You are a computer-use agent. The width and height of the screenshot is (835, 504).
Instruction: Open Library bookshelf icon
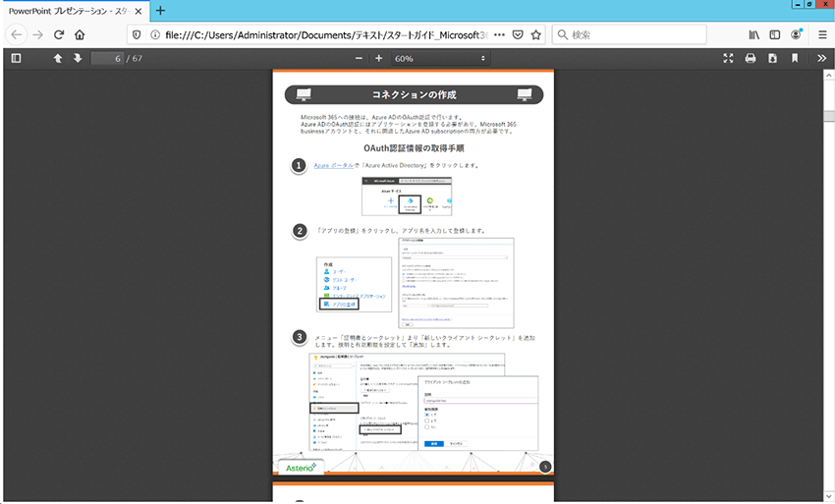coord(753,34)
